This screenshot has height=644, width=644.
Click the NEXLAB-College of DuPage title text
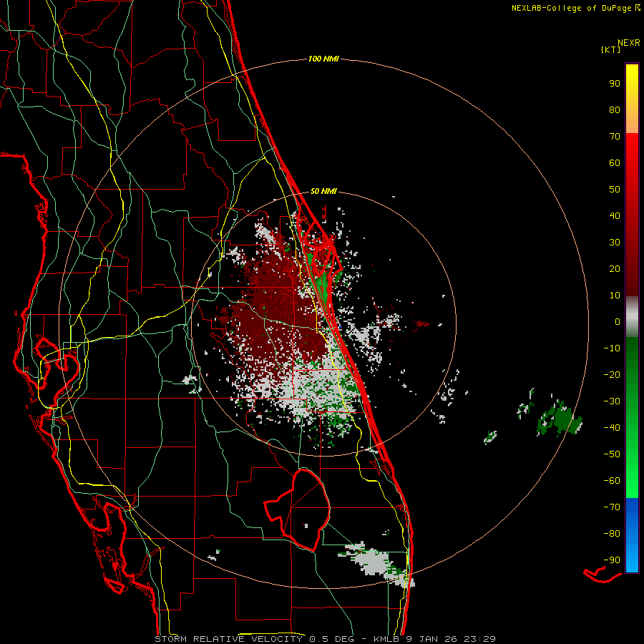(575, 8)
